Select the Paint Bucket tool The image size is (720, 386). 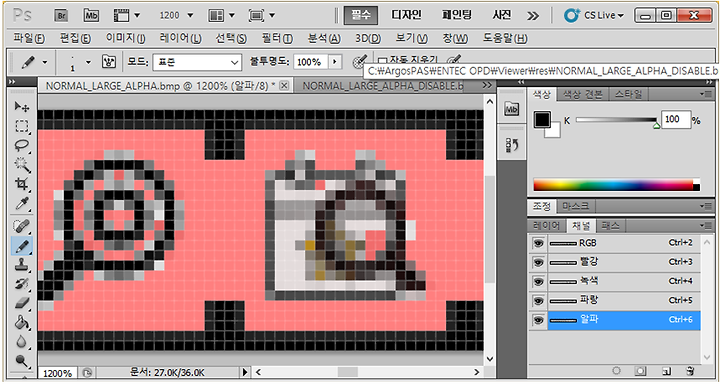22,323
